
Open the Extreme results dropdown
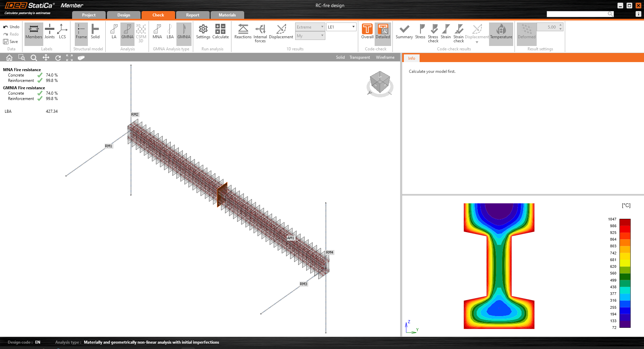point(309,27)
